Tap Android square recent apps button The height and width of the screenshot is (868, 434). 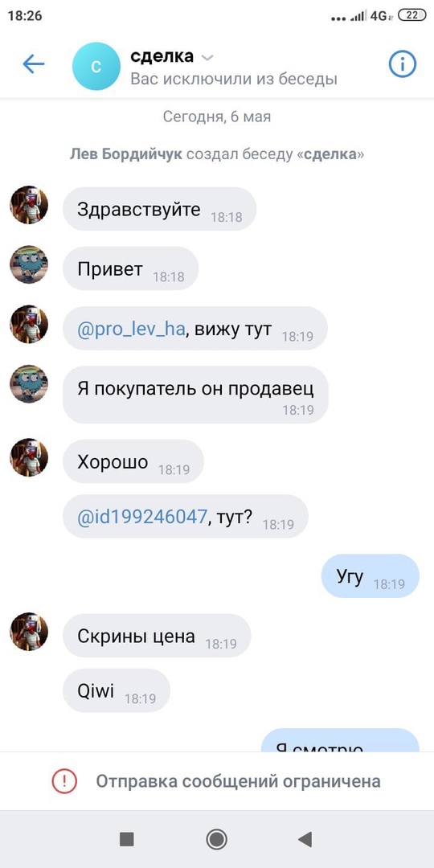(x=127, y=839)
